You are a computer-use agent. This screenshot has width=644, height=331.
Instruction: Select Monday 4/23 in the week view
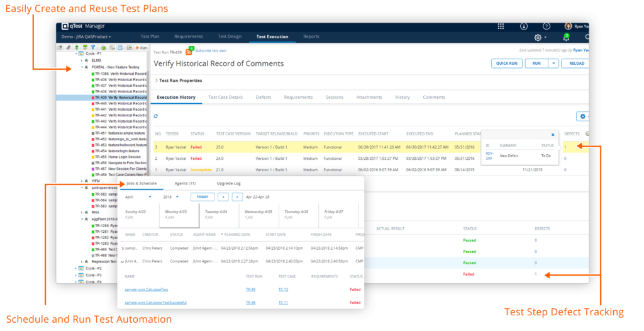click(179, 215)
